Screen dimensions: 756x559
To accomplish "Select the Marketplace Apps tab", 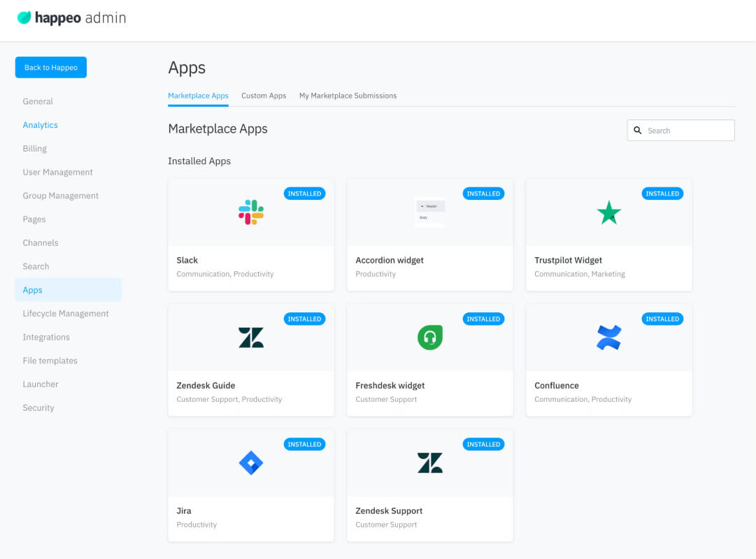I will pos(198,96).
